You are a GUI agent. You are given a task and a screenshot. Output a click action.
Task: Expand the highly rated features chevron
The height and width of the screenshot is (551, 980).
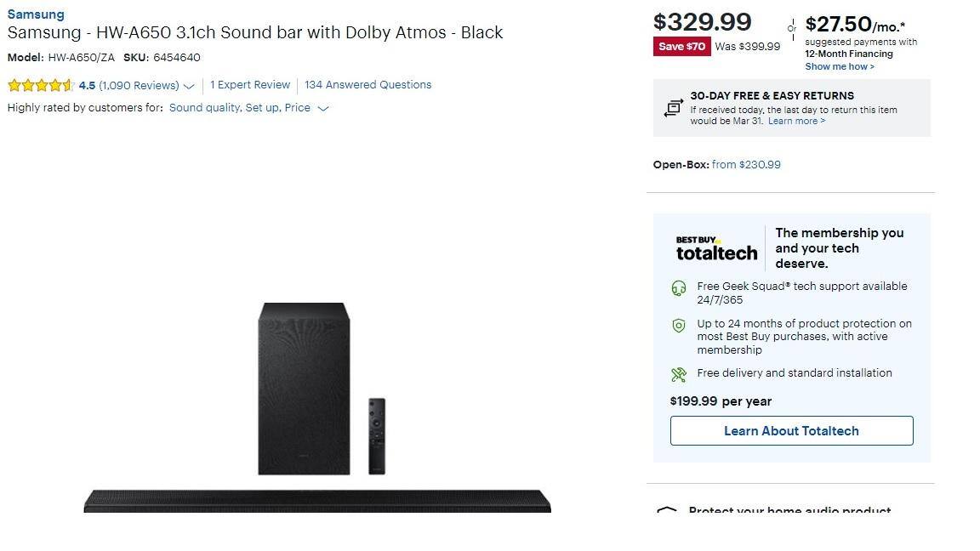click(x=323, y=109)
